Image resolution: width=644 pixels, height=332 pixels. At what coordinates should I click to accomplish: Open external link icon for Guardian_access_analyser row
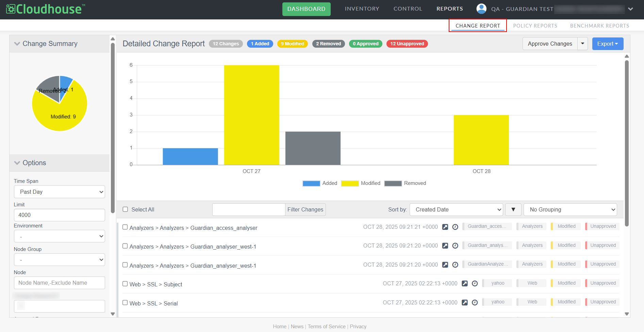445,227
